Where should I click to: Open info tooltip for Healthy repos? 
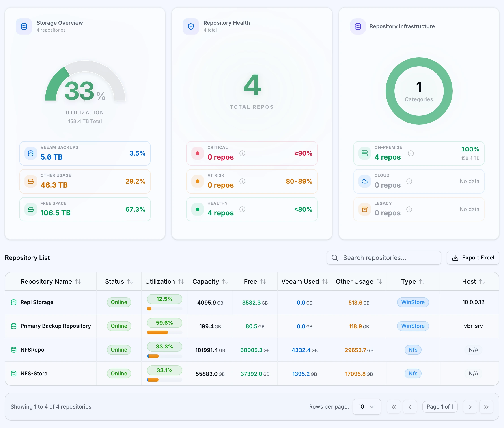(x=242, y=209)
